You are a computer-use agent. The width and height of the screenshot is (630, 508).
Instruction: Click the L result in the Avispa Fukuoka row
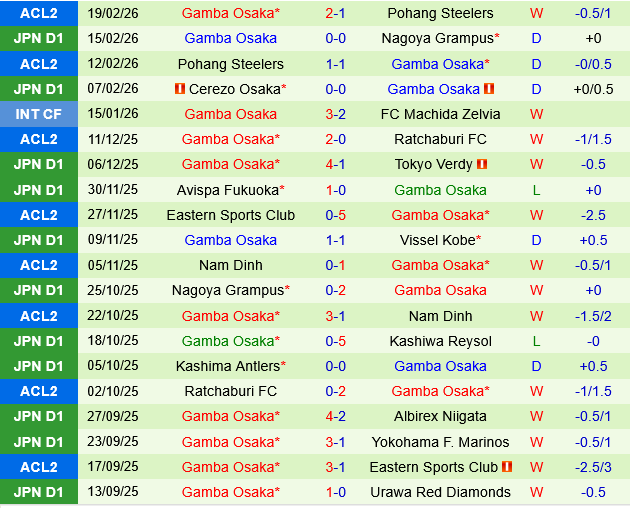(536, 190)
